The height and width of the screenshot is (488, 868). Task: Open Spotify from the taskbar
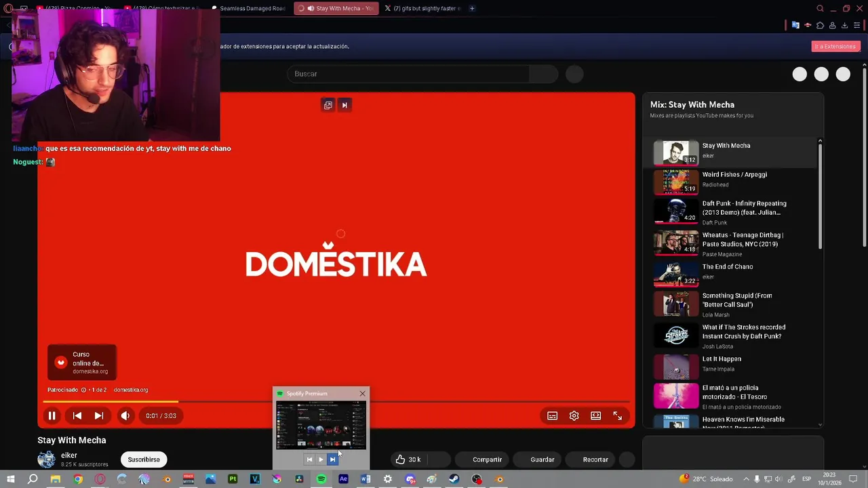pos(321,479)
